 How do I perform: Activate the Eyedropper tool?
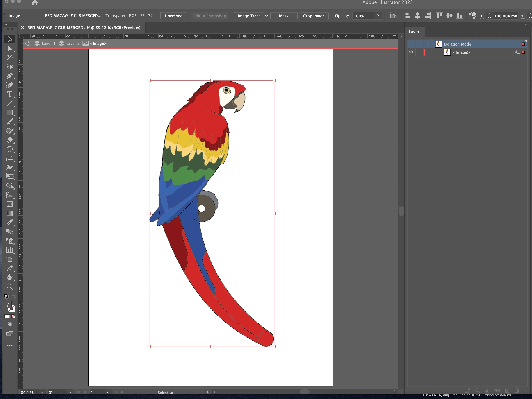10,222
